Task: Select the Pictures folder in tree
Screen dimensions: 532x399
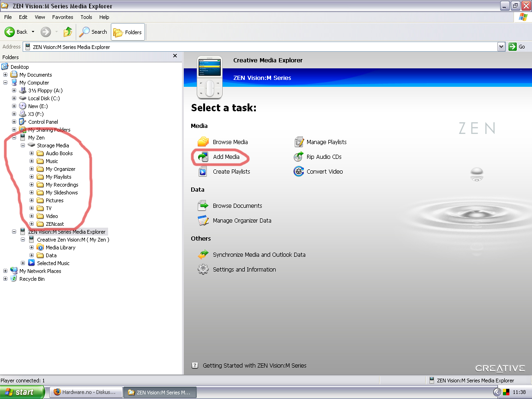Action: click(54, 200)
